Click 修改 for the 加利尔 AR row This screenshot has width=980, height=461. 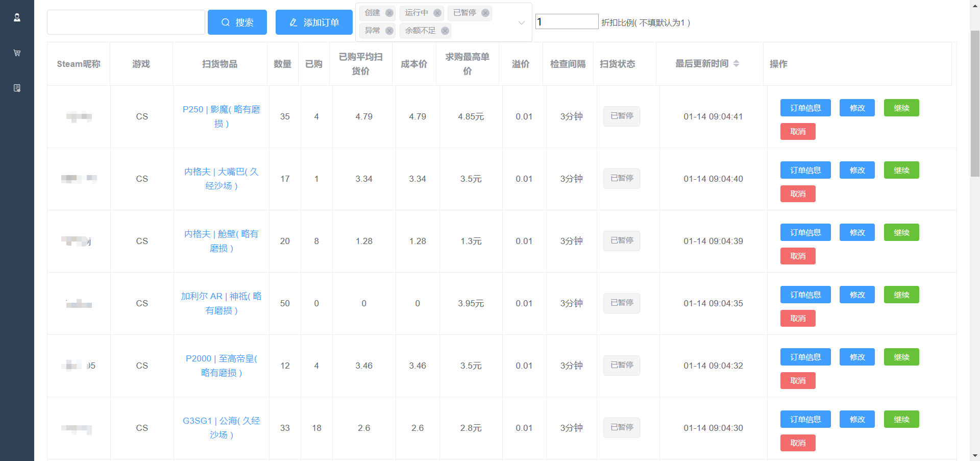[x=857, y=295]
